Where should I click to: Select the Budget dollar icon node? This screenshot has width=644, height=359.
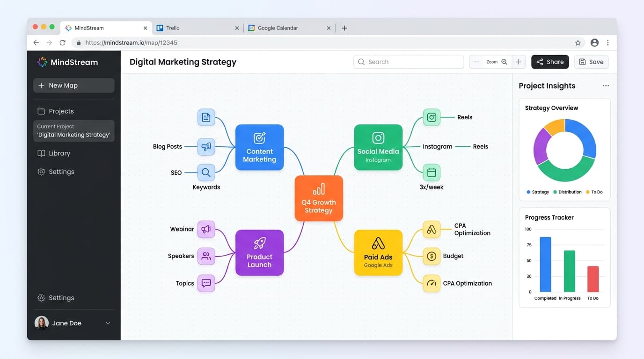point(432,256)
